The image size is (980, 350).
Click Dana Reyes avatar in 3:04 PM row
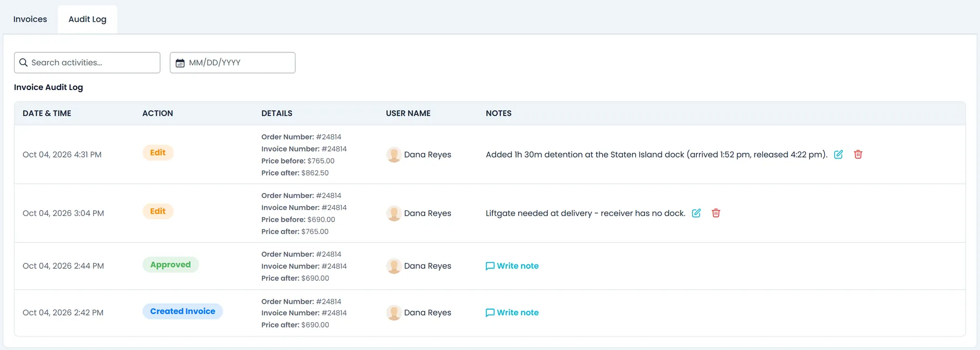click(x=394, y=213)
